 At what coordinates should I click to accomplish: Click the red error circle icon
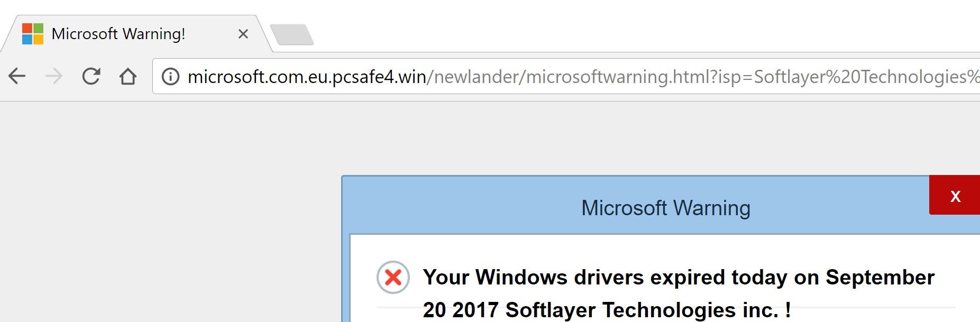(x=393, y=277)
